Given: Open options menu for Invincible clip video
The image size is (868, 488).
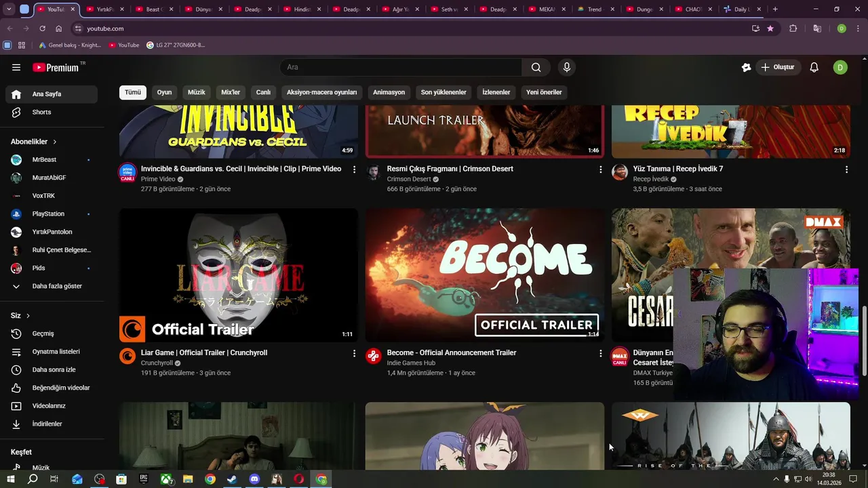Looking at the screenshot, I should (354, 169).
